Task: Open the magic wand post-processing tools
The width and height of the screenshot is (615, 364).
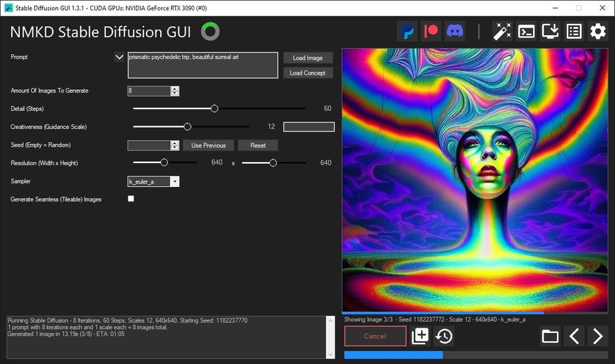Action: (503, 31)
